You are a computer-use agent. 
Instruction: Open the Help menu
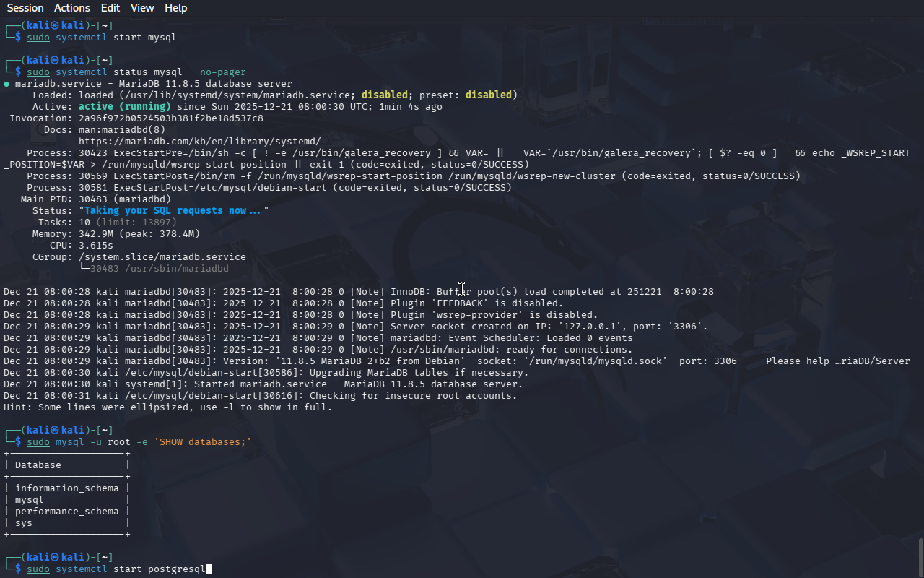[x=175, y=8]
